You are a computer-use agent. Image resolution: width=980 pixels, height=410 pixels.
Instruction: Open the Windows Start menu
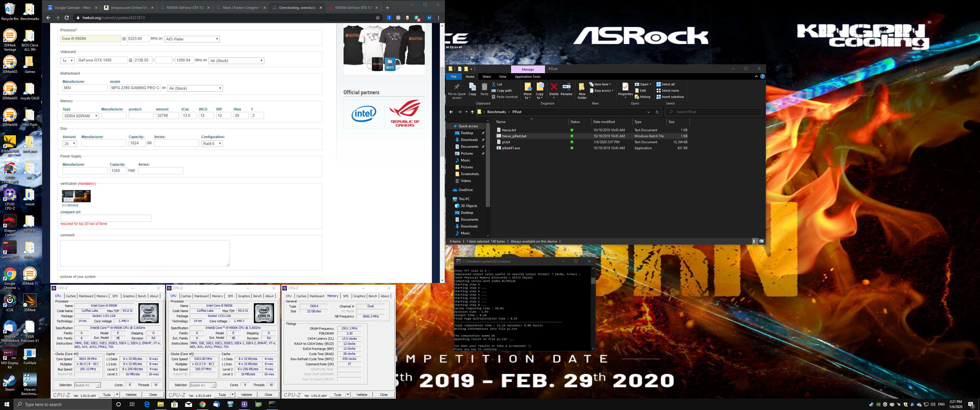7,404
